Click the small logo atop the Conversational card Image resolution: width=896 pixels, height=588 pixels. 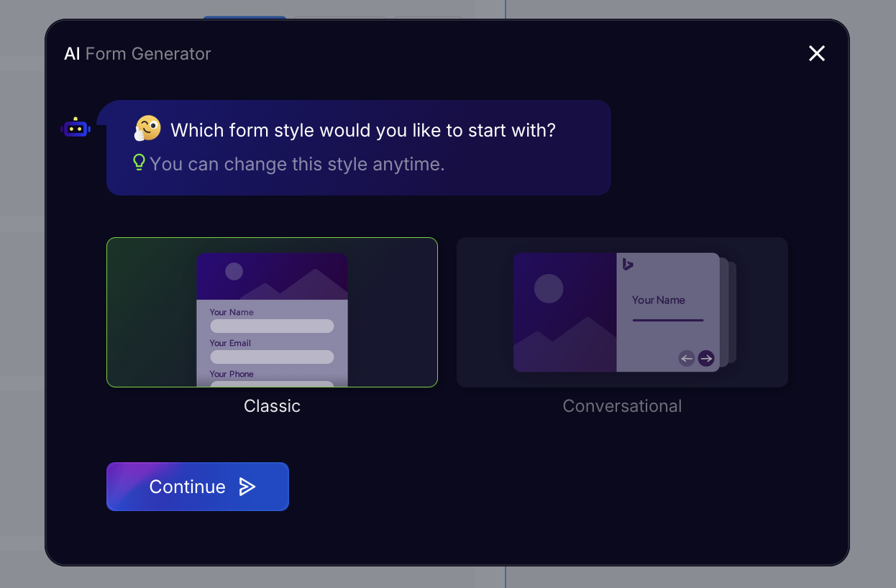[x=627, y=265]
